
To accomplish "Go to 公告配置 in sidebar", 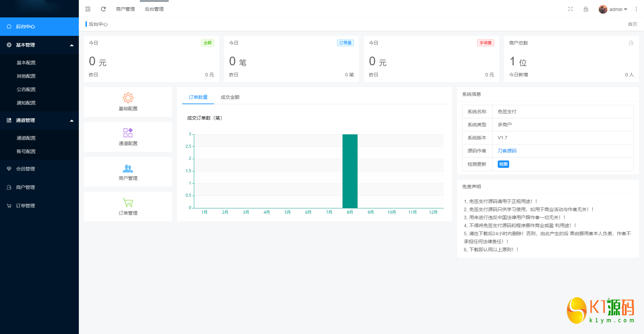I will click(26, 89).
